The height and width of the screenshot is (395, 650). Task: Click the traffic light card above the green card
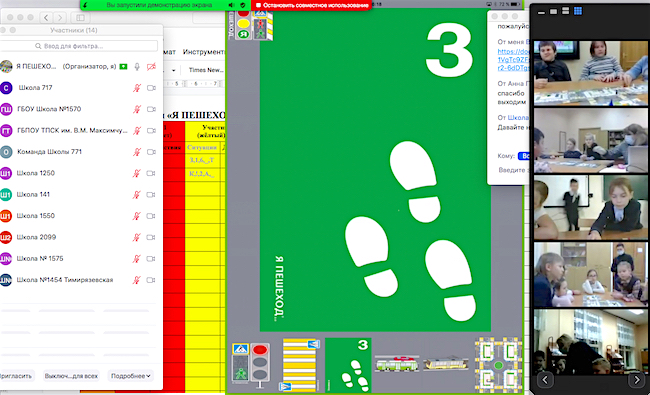pos(251,25)
